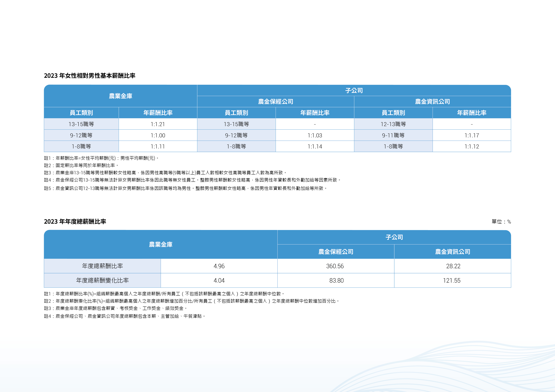Click '9-12職等' beside the 1:1.03 value
555x392 pixels.
236,135
